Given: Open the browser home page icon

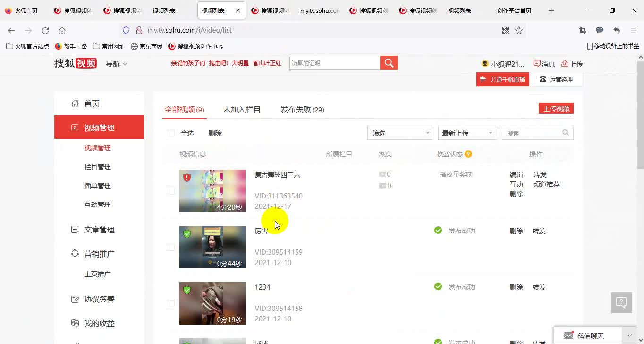Looking at the screenshot, I should [x=62, y=30].
